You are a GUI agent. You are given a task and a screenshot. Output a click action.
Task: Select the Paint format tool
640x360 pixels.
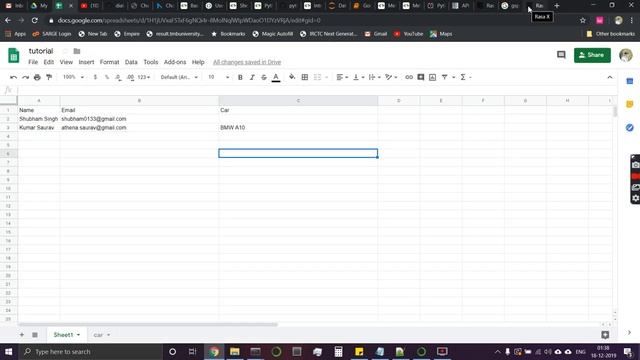[x=49, y=77]
